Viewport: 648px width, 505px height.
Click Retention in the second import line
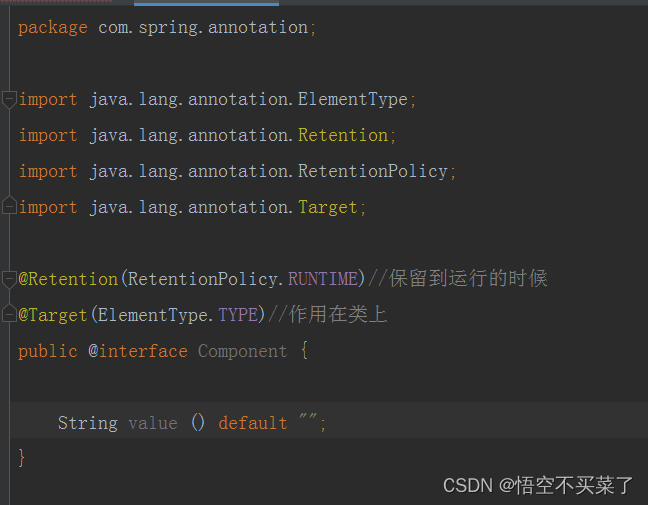pyautogui.click(x=343, y=136)
